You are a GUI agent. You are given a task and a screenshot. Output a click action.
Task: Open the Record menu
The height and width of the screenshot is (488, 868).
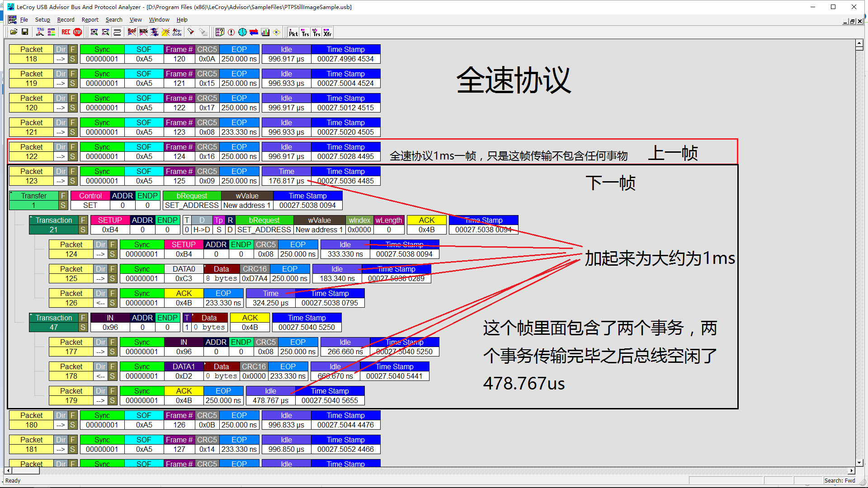pos(66,19)
